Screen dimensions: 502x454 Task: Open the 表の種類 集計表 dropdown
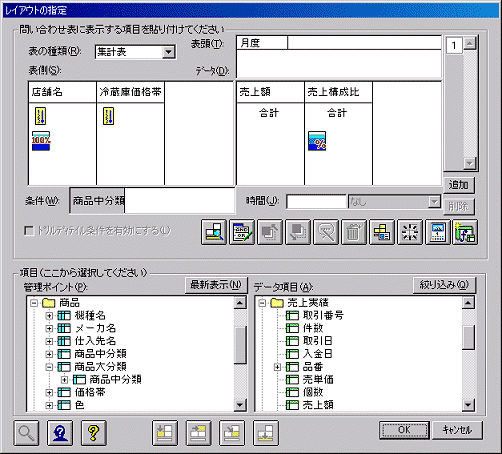[169, 52]
